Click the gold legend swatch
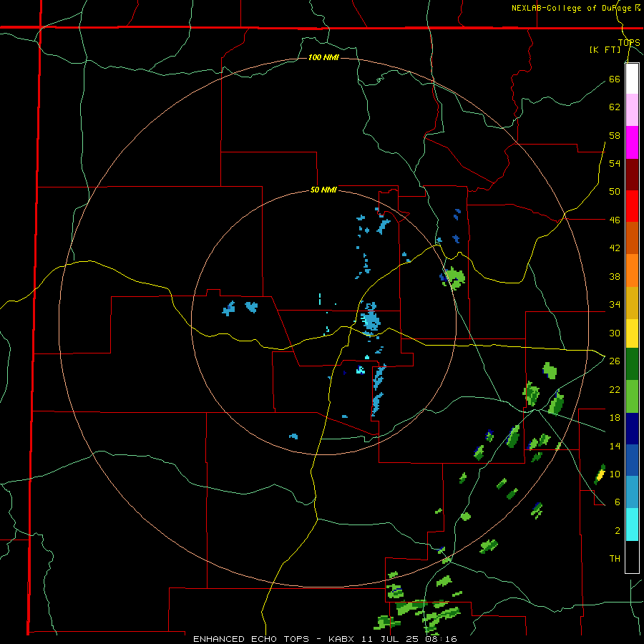Viewport: 644px width, 644px height. click(x=632, y=303)
